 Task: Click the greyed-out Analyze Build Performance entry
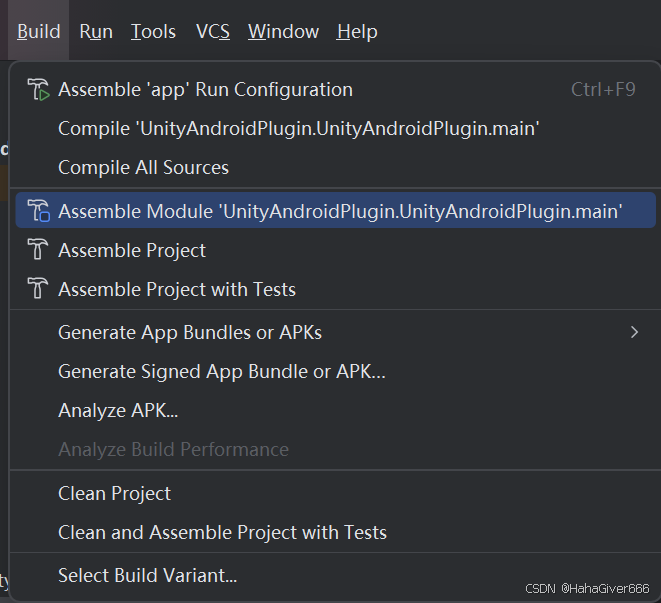[x=336, y=450]
